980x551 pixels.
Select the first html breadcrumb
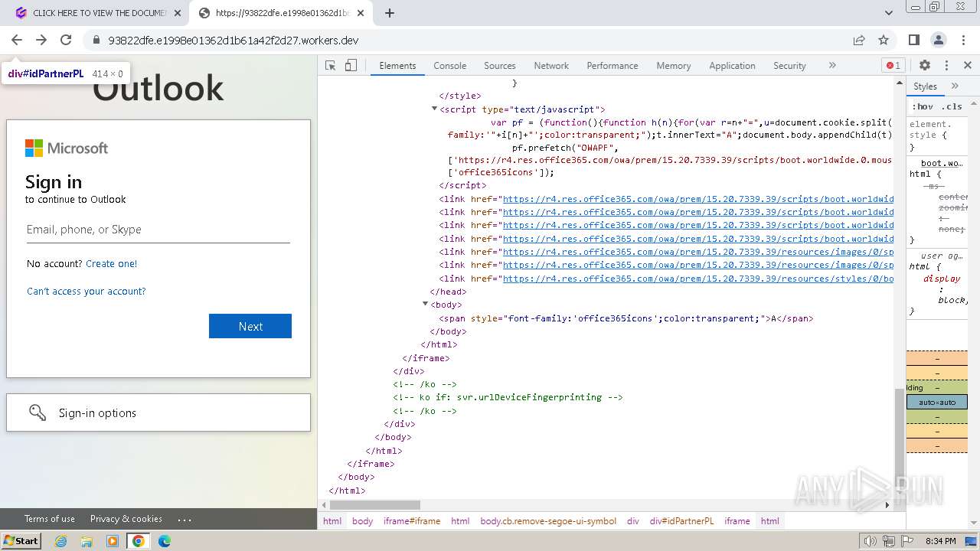pos(332,521)
